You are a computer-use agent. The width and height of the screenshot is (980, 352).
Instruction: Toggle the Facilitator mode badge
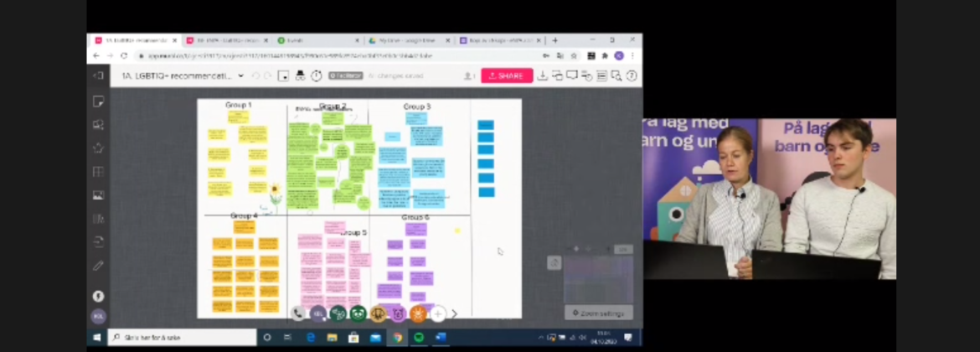tap(345, 75)
